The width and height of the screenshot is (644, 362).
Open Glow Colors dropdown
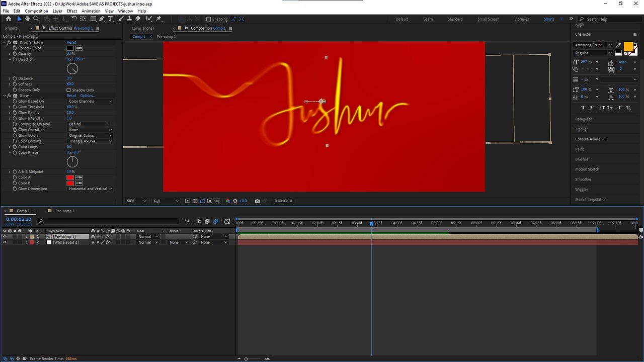click(90, 135)
